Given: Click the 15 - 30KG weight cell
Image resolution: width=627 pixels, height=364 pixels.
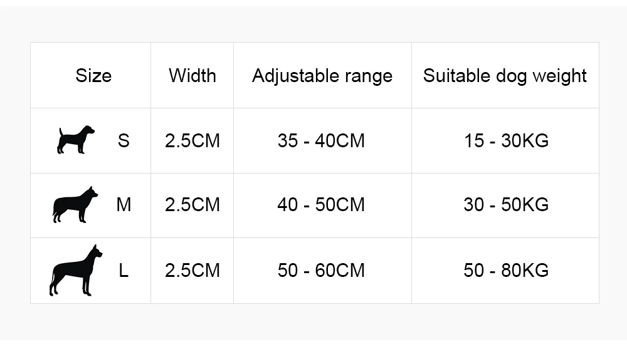Looking at the screenshot, I should [x=506, y=140].
